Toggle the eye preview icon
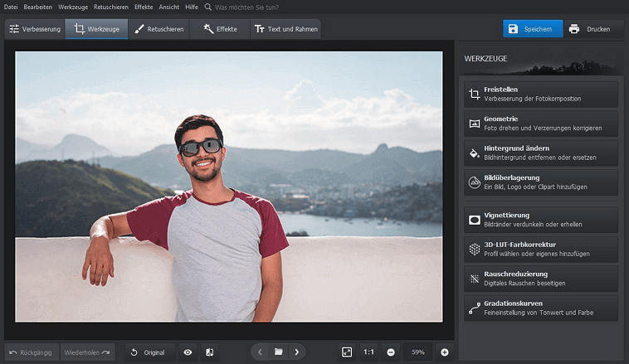This screenshot has height=364, width=629. (188, 352)
